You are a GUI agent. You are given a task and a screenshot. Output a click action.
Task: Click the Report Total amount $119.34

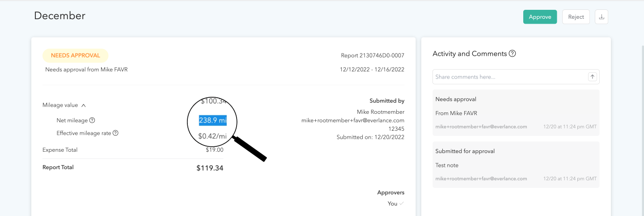click(x=210, y=168)
